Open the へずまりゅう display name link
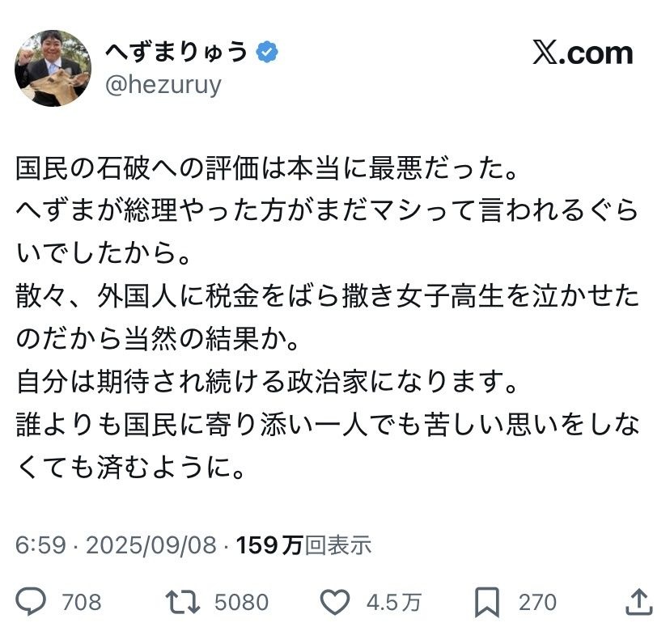 pyautogui.click(x=176, y=53)
